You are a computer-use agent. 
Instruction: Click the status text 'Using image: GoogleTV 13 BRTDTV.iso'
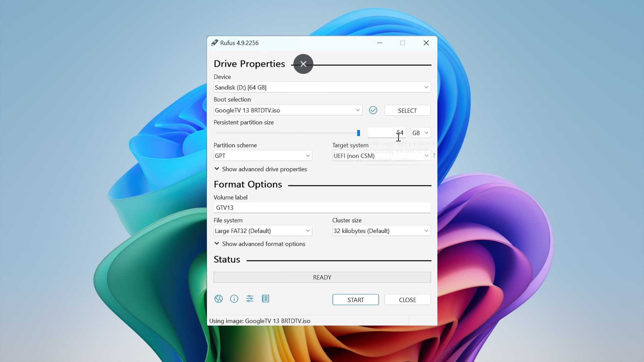point(260,321)
